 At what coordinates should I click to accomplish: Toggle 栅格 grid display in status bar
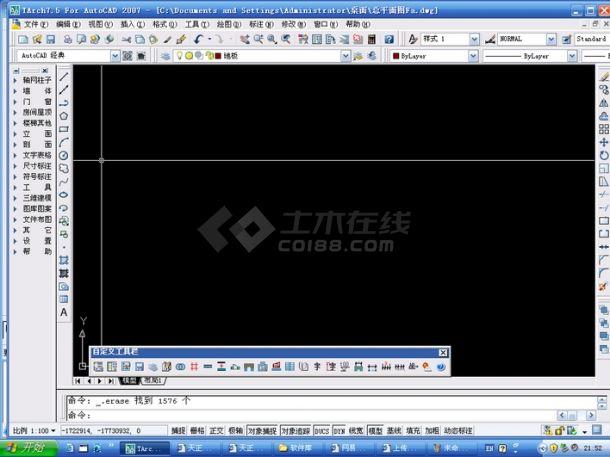tap(197, 431)
